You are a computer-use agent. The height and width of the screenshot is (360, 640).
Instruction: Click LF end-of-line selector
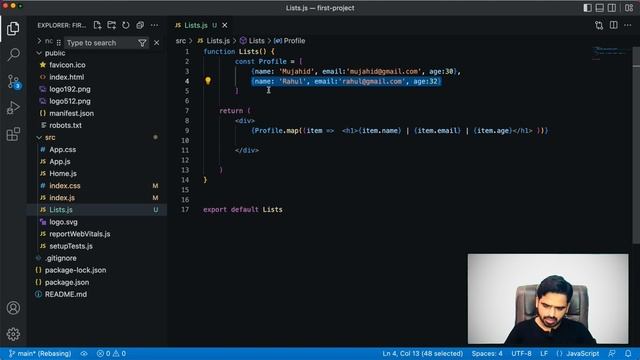[x=544, y=353]
